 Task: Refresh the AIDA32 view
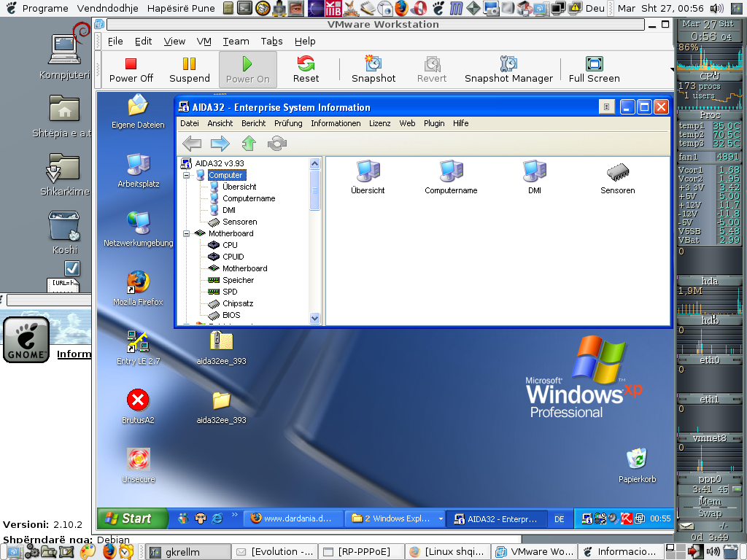(276, 144)
